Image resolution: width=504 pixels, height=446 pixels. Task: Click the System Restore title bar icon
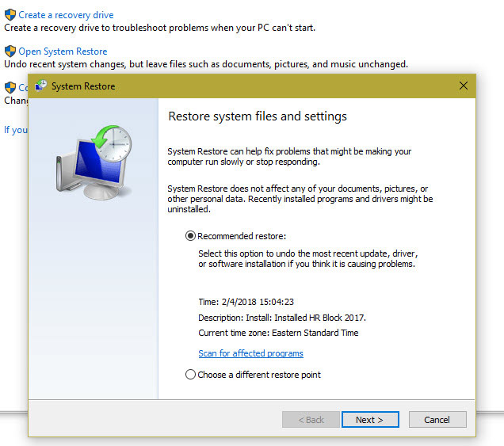point(41,86)
